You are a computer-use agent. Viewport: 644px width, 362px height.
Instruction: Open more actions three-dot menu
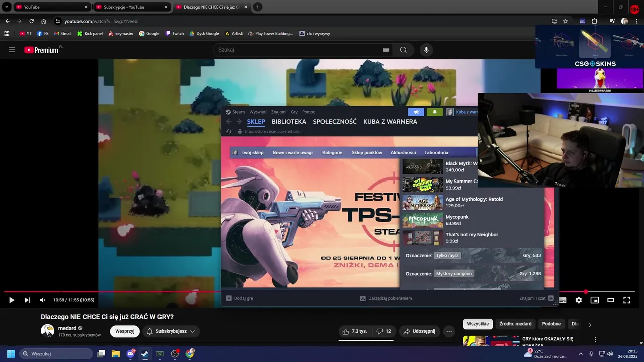click(449, 331)
